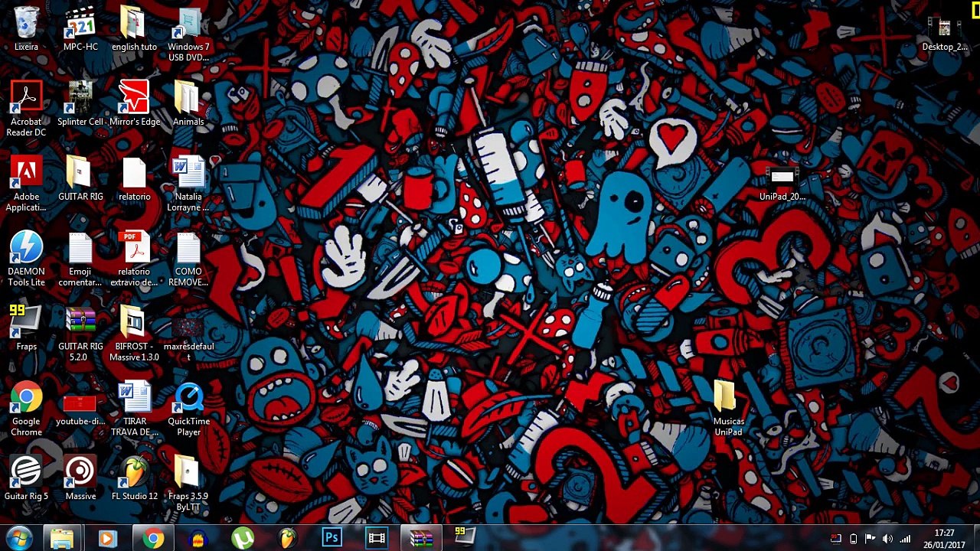Image resolution: width=980 pixels, height=551 pixels.
Task: Select the FL Studio 12 desktop shortcut
Action: coord(134,471)
